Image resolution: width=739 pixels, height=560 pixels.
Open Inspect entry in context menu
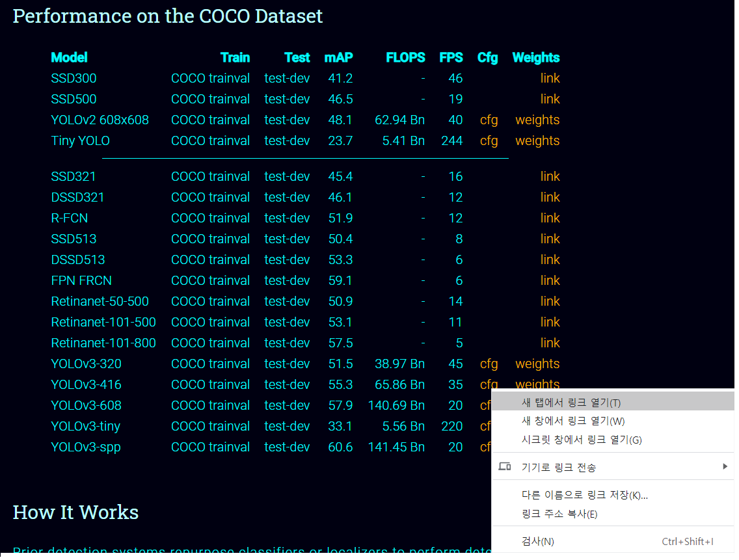tap(613, 542)
